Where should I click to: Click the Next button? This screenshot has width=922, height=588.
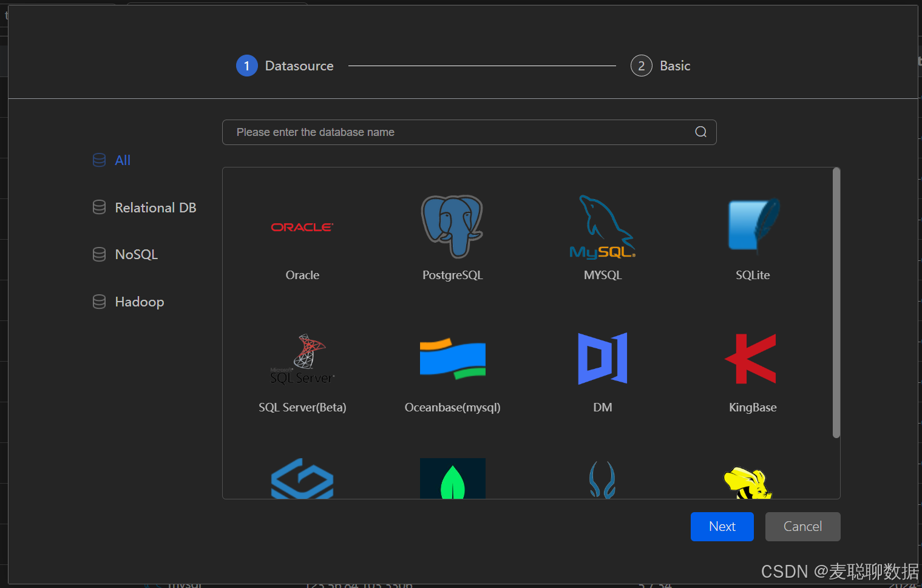pyautogui.click(x=722, y=527)
